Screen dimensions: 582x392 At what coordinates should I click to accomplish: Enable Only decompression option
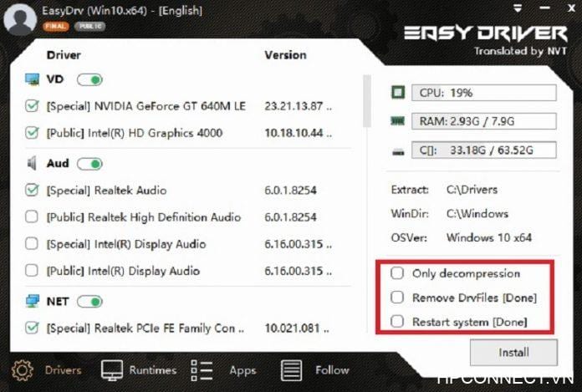click(397, 273)
